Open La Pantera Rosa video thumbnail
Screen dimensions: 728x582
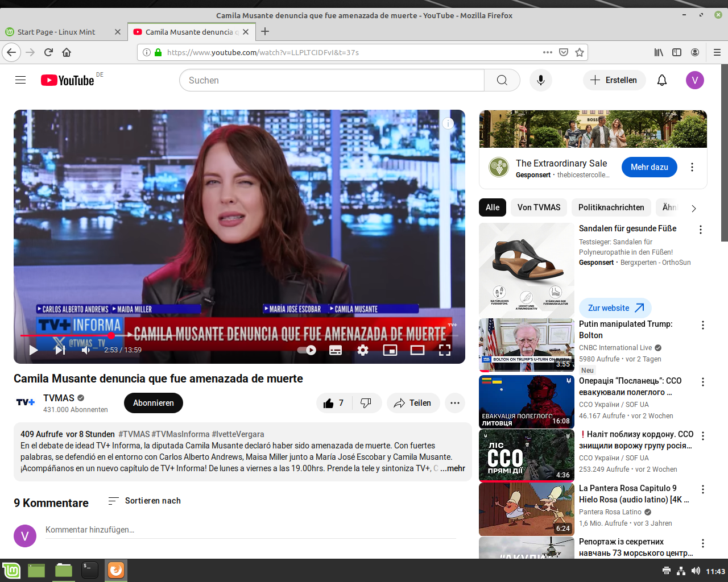tap(527, 509)
